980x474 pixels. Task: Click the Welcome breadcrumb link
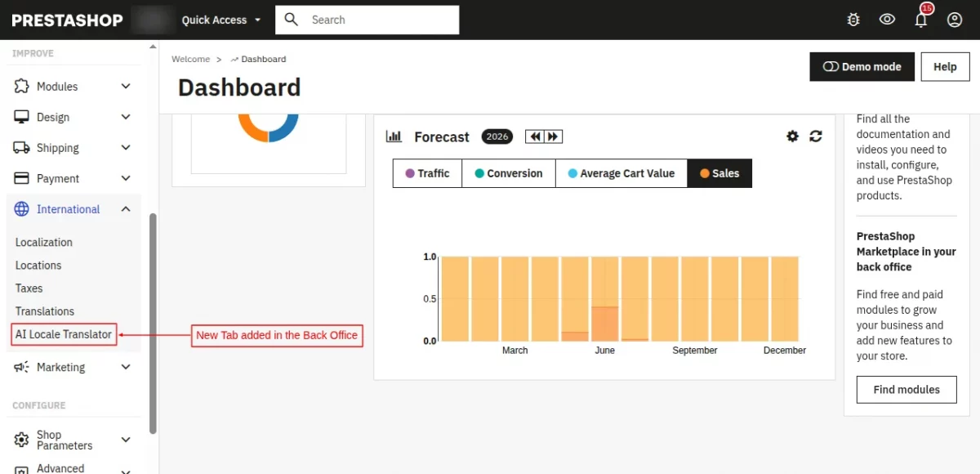tap(190, 59)
